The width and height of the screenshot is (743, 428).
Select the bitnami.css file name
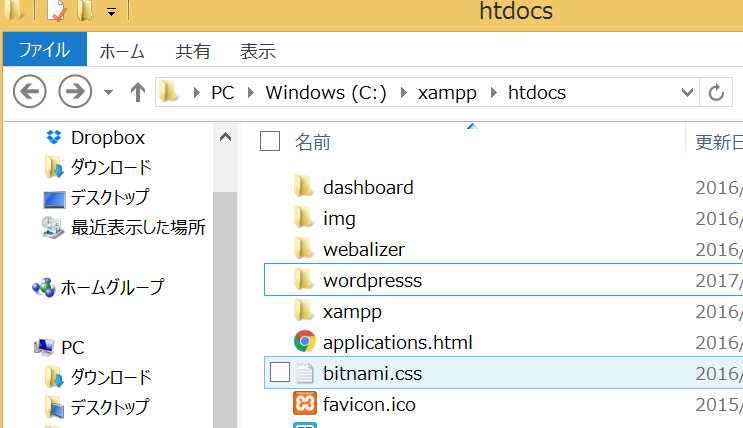(372, 373)
